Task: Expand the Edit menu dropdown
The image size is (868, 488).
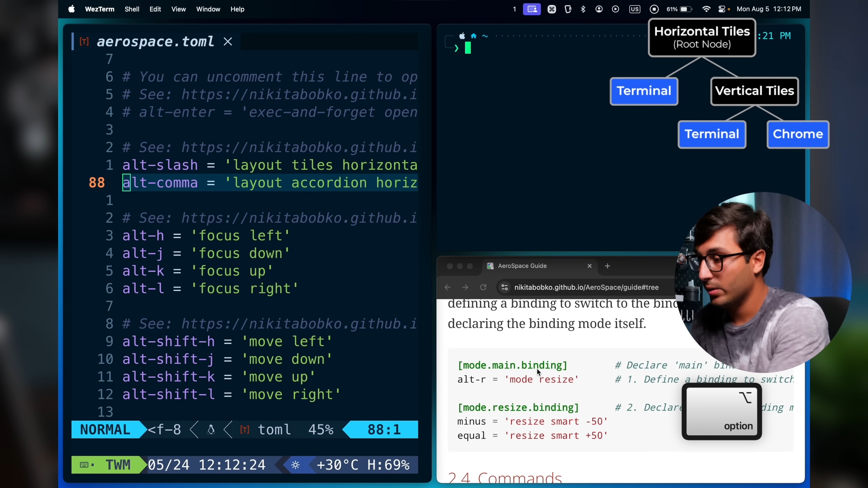Action: 155,9
